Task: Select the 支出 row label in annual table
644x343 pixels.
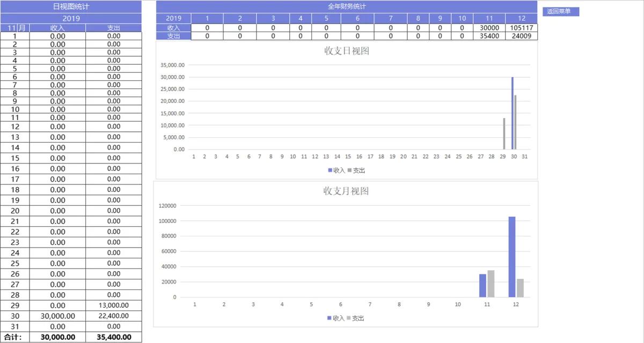Action: 174,36
